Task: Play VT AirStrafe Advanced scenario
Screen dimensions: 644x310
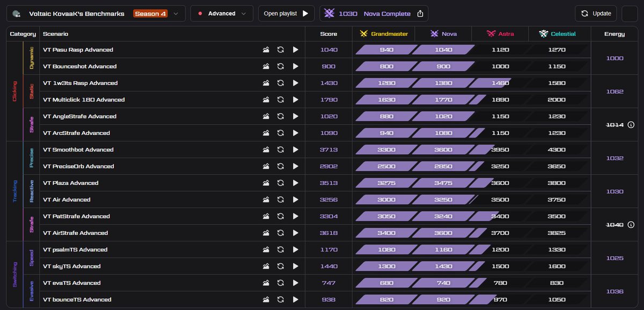Action: click(295, 233)
